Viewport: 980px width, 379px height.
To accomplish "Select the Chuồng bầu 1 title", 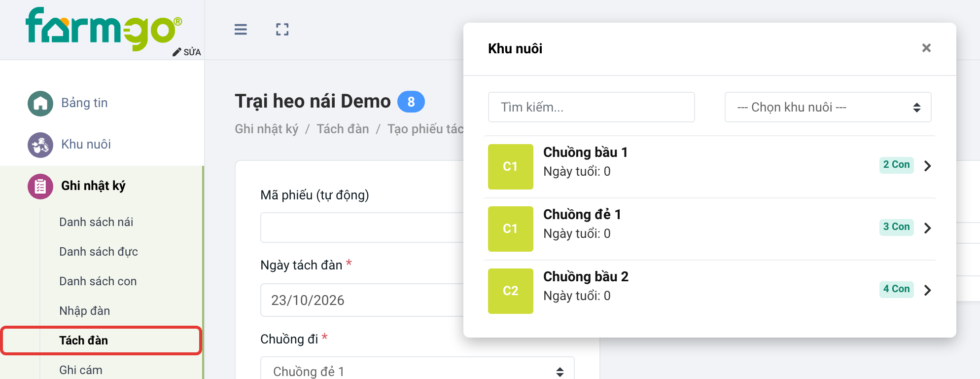I will tap(585, 152).
